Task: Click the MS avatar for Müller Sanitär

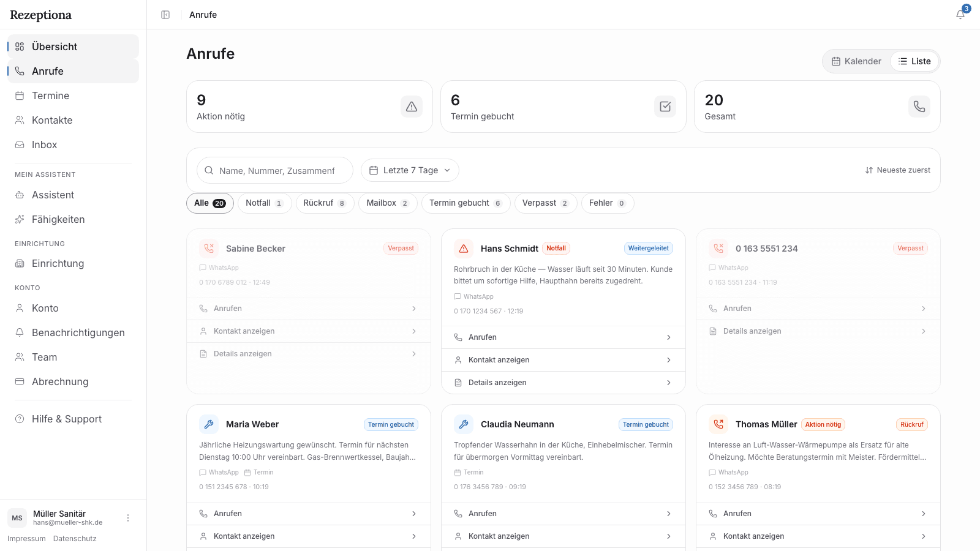Action: [x=17, y=518]
